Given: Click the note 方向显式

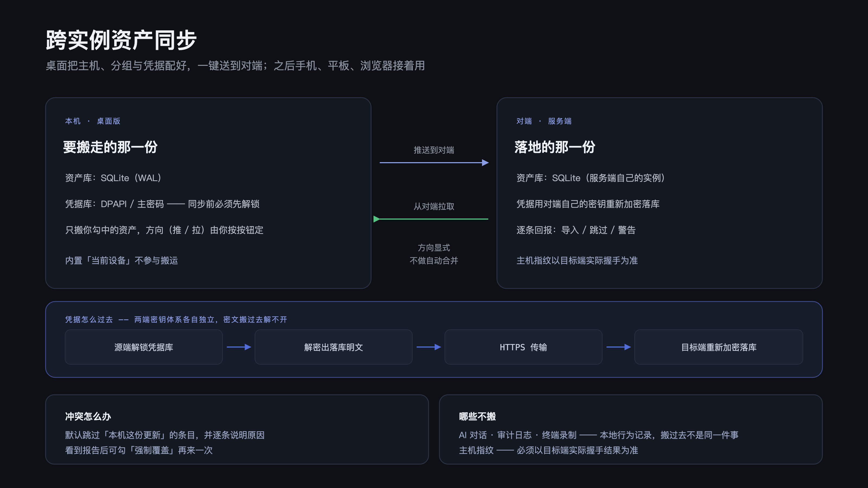Looking at the screenshot, I should tap(434, 248).
